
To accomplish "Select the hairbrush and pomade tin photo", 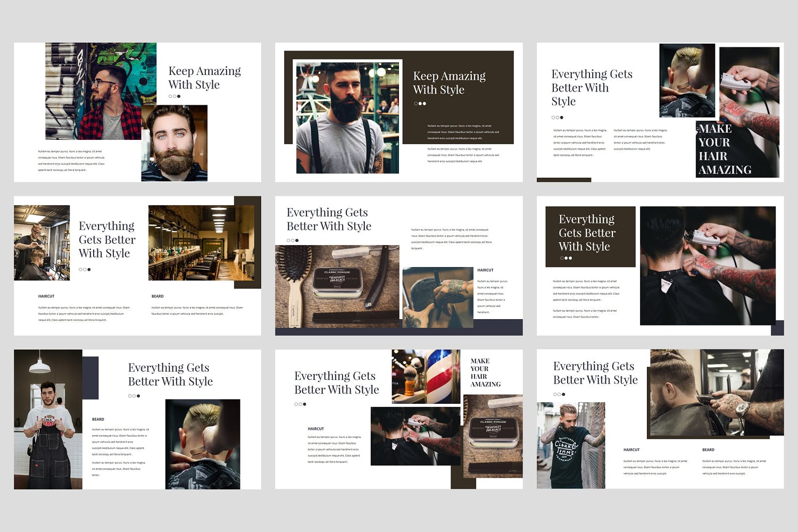I will [337, 286].
